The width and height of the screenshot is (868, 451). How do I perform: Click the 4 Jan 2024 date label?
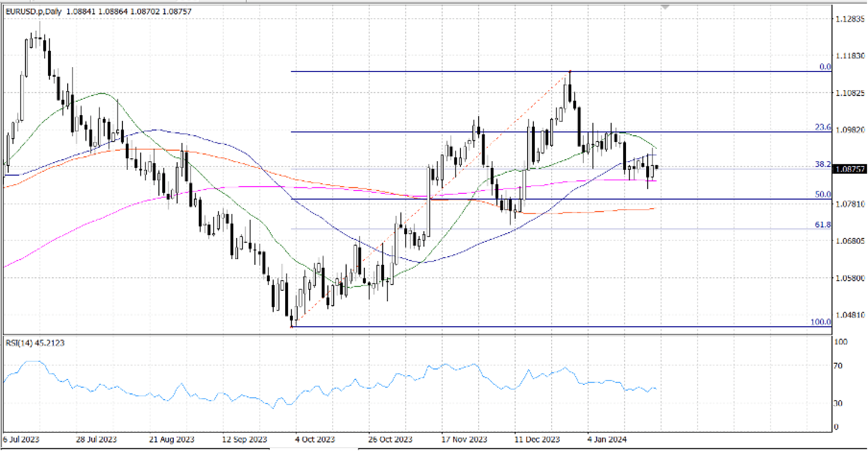tap(607, 440)
